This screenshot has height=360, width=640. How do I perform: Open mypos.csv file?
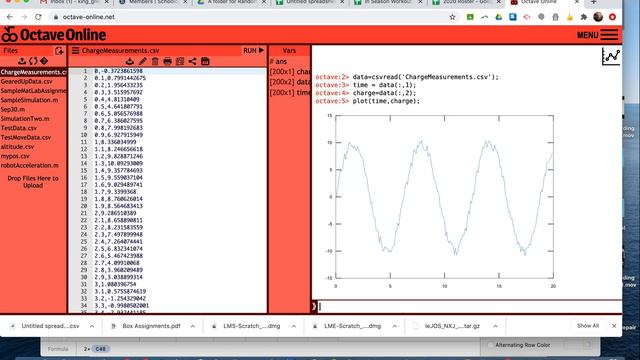pyautogui.click(x=15, y=156)
